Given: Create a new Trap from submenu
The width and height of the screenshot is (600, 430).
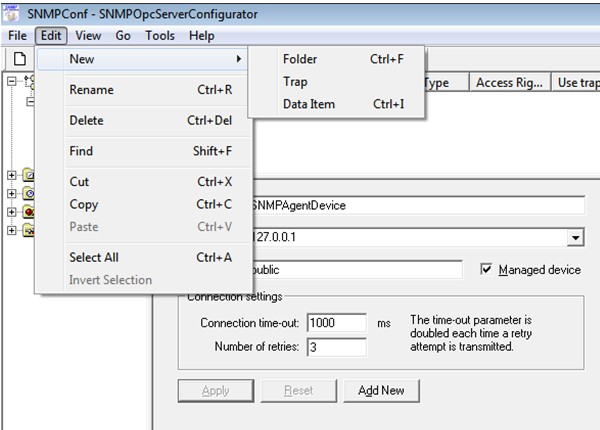Looking at the screenshot, I should coord(336,81).
